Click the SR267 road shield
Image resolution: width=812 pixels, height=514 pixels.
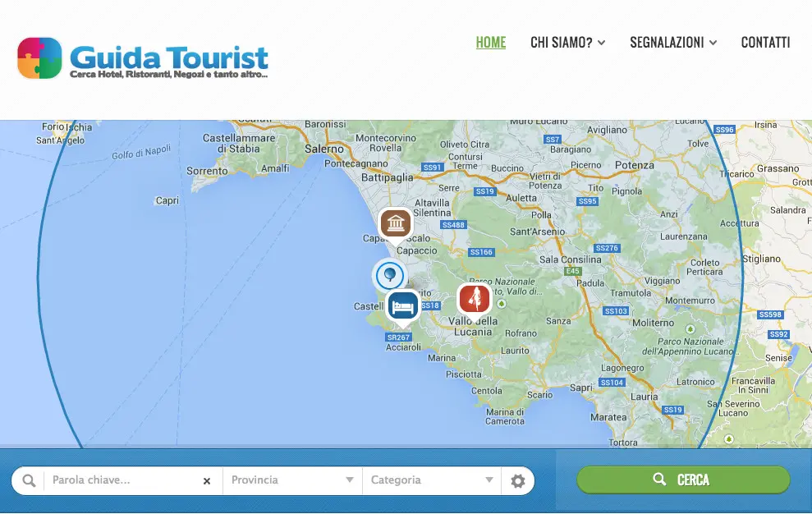[398, 337]
